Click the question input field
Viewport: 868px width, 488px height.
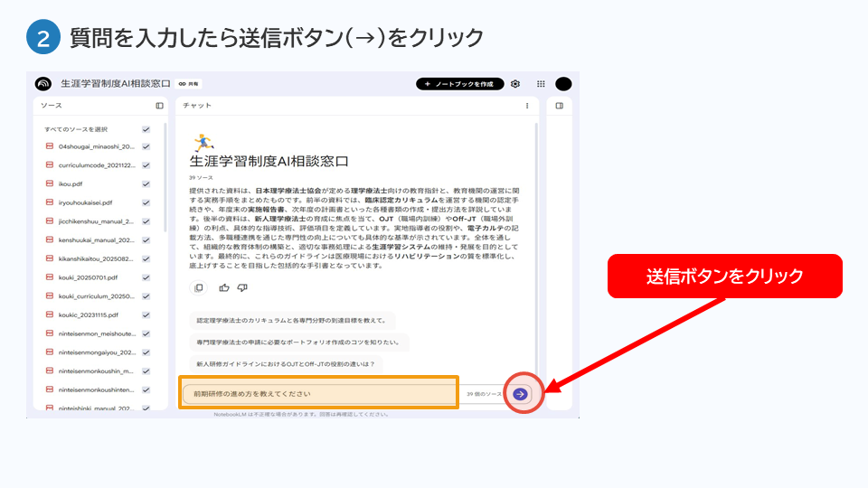316,394
